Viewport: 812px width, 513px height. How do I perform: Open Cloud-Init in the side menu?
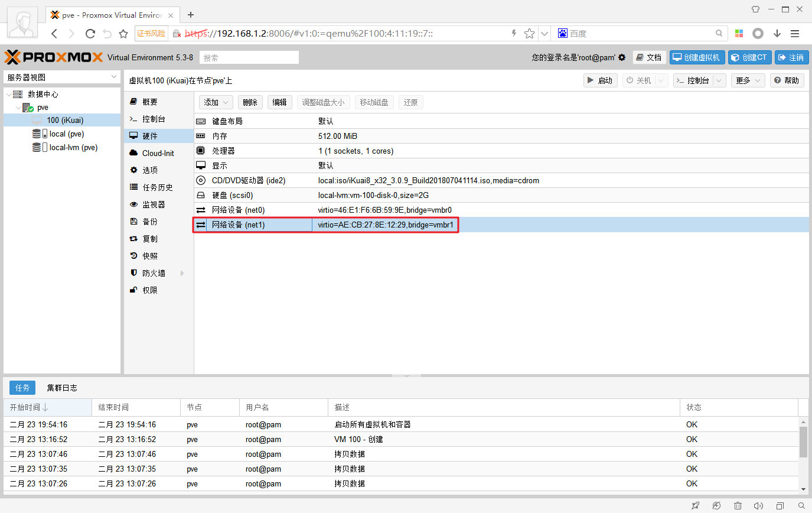159,153
